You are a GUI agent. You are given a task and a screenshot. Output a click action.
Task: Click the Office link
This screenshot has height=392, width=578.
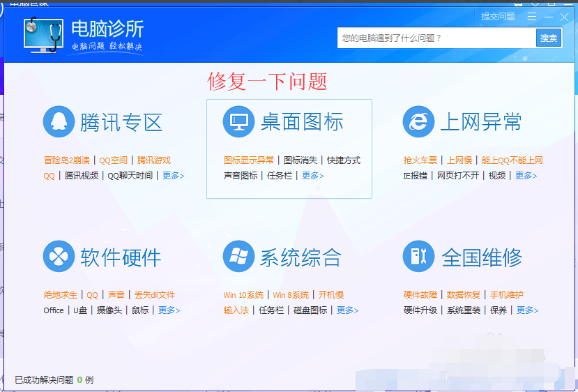(54, 310)
